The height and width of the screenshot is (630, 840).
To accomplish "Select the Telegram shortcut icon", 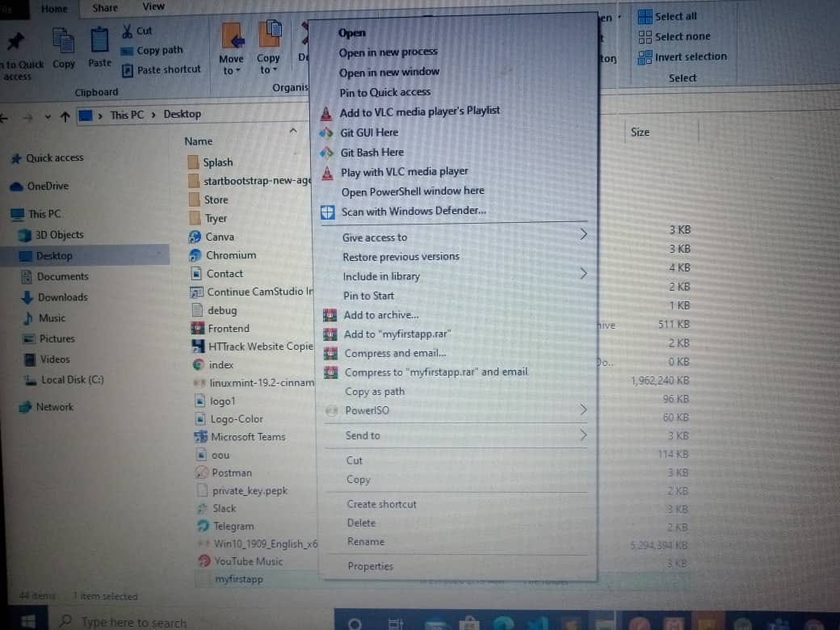I will (203, 526).
